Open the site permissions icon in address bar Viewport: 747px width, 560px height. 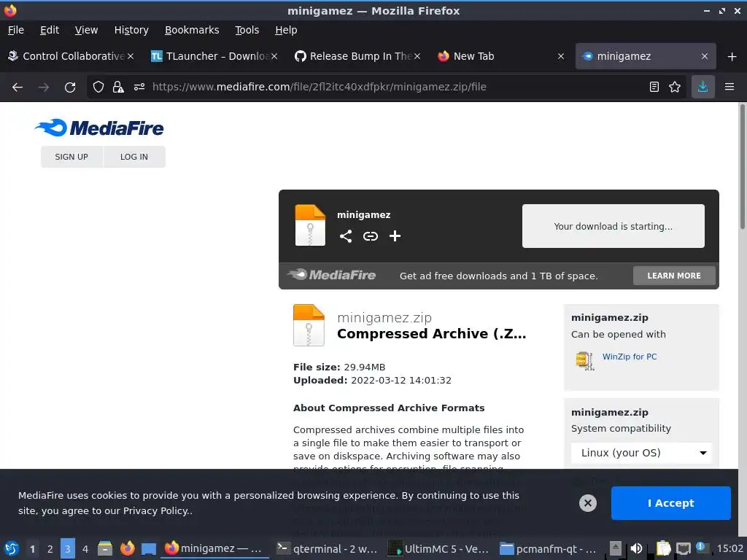pos(139,87)
